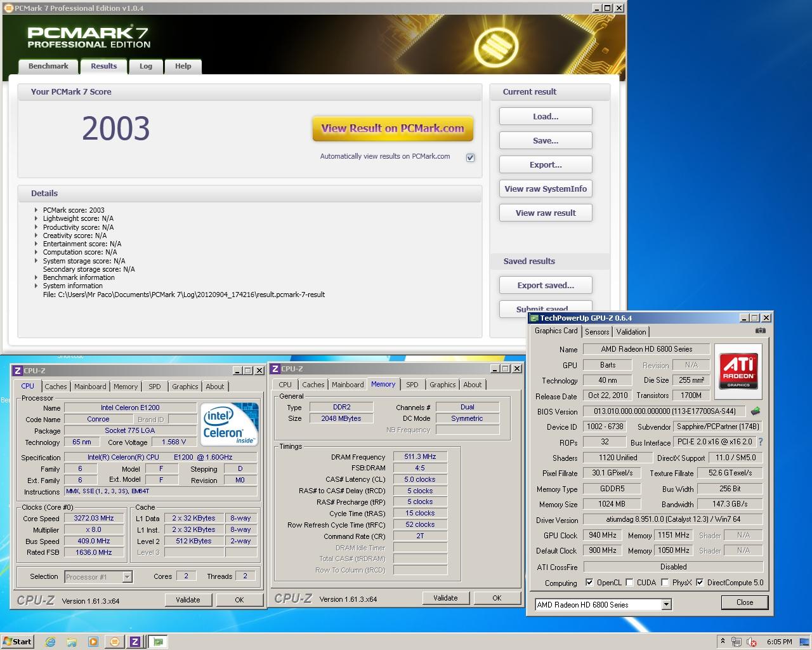Screen dimensions: 812x650
Task: Click the muted volume tray icon
Action: pos(752,642)
